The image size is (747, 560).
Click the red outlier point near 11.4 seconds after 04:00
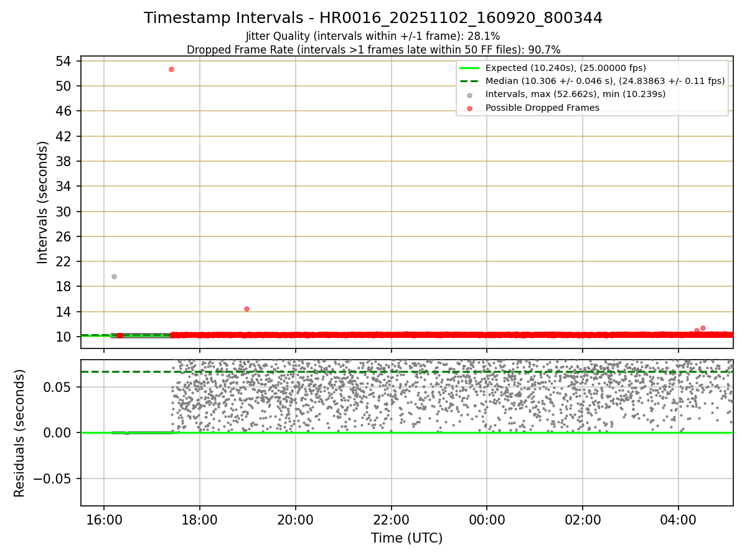(703, 328)
